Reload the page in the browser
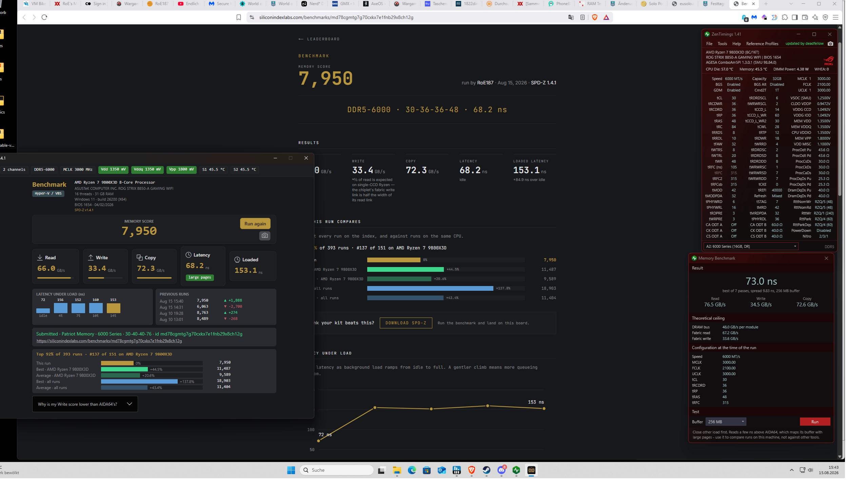Image resolution: width=868 pixels, height=488 pixels. tap(44, 17)
